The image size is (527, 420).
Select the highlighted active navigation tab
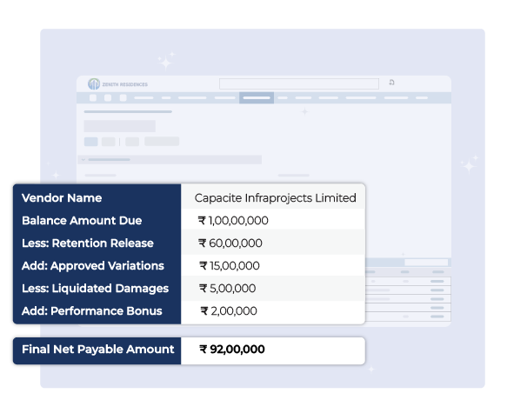click(x=256, y=98)
